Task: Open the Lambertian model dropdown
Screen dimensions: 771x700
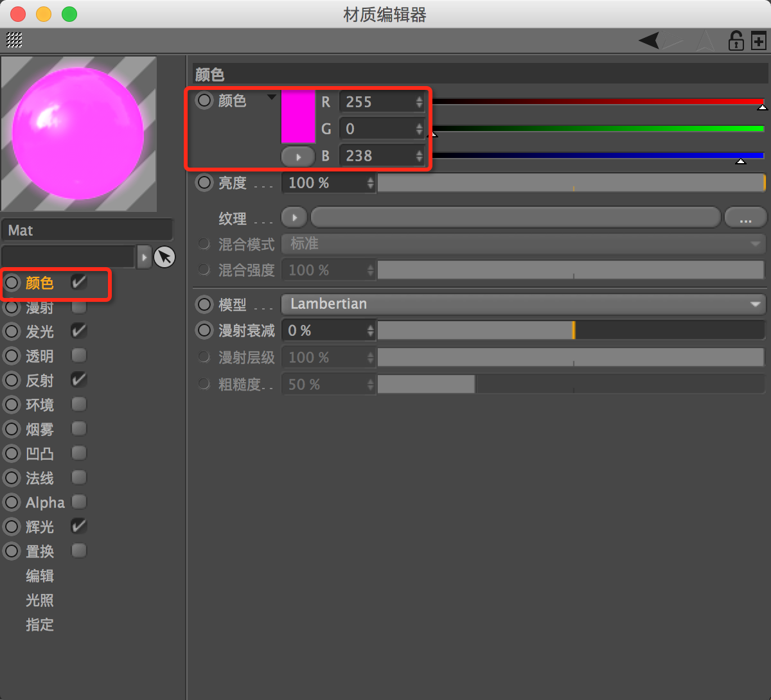Action: tap(524, 304)
